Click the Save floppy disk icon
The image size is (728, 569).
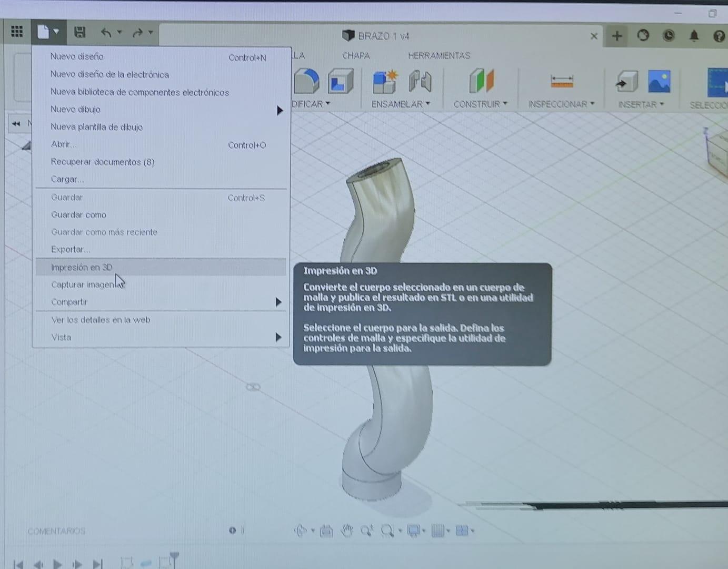tap(80, 32)
